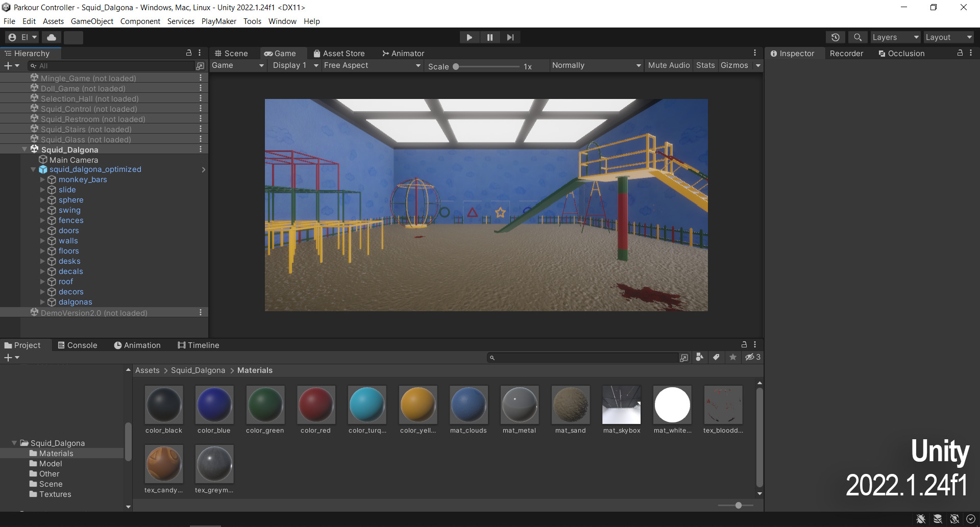Open the Textures folder

point(55,494)
